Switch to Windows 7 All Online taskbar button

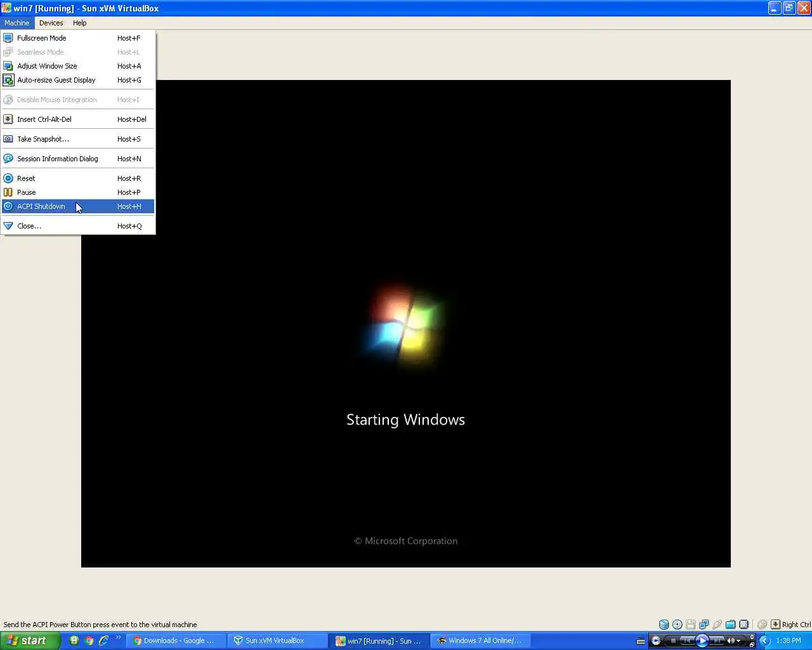[480, 640]
